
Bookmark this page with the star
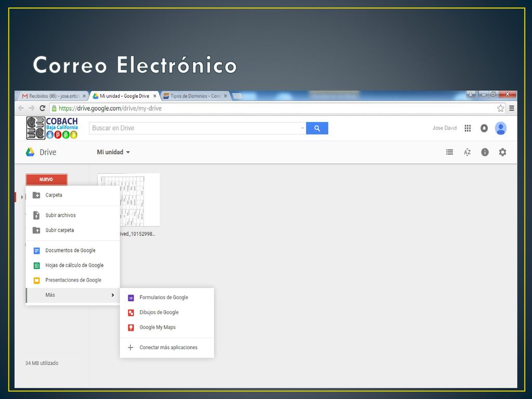click(500, 108)
